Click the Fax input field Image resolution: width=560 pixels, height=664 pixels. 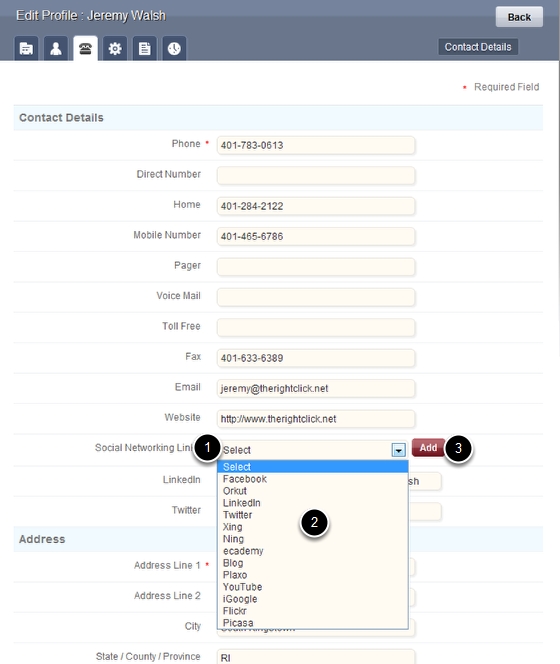[316, 358]
